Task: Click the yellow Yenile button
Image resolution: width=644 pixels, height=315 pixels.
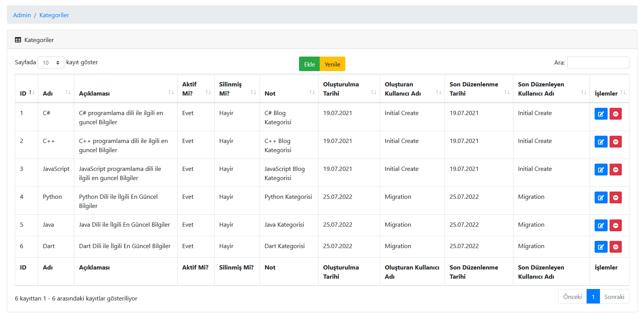Action: click(332, 64)
